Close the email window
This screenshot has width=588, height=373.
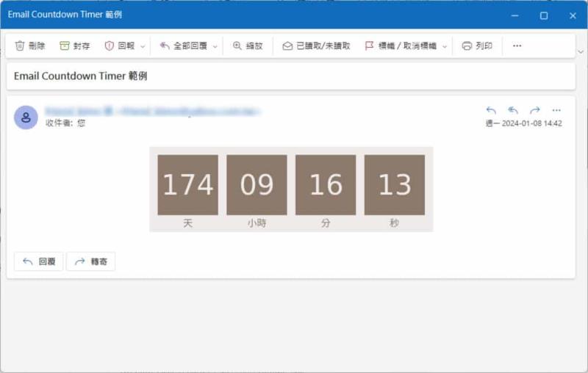[573, 15]
